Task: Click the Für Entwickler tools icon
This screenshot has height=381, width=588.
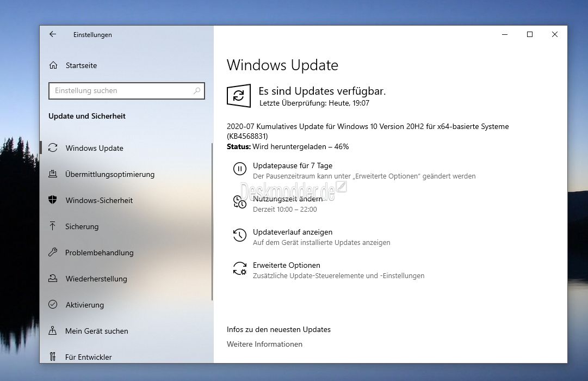Action: point(53,357)
